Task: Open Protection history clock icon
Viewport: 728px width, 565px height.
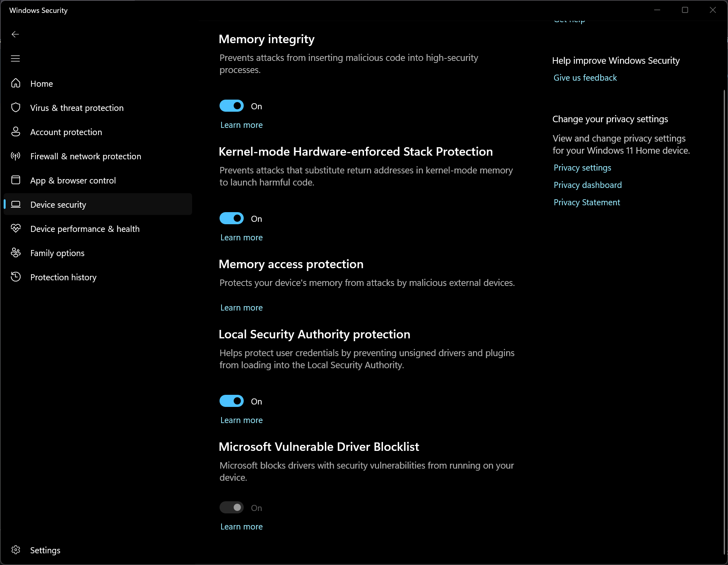Action: [x=16, y=277]
